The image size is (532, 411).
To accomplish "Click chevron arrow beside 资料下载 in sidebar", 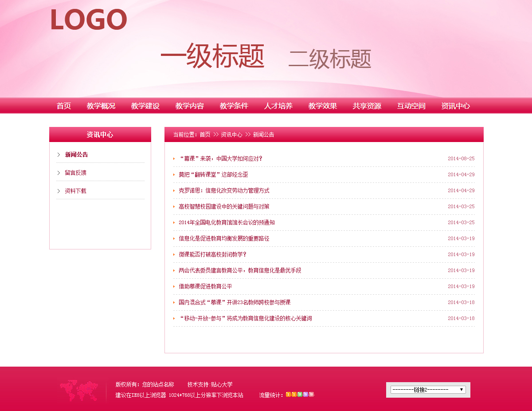I will [x=59, y=191].
